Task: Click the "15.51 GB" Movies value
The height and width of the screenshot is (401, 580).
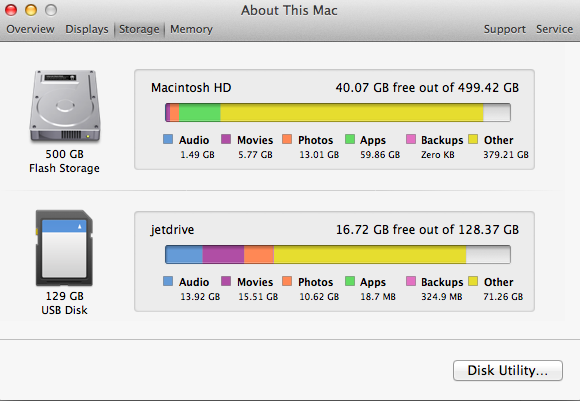Action: pyautogui.click(x=258, y=297)
